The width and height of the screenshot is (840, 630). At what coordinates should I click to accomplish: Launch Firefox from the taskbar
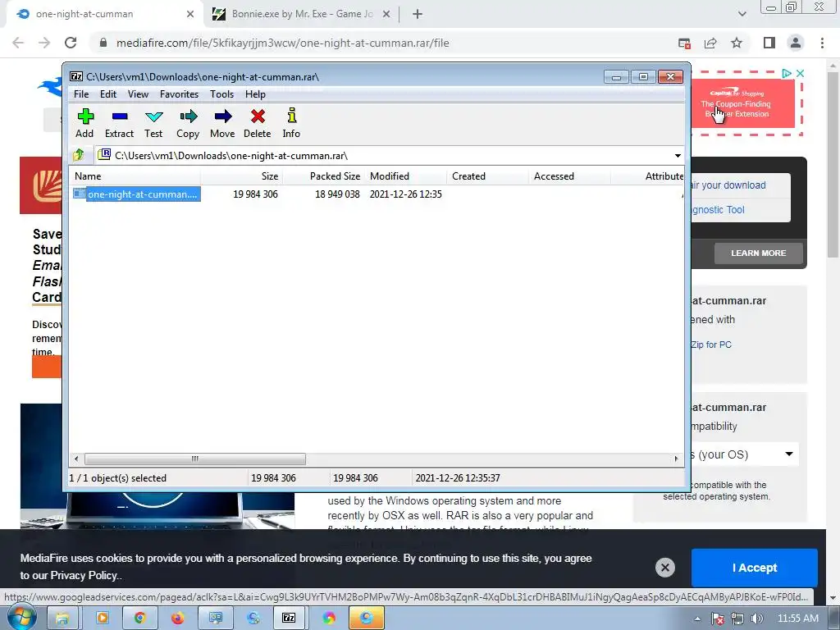pyautogui.click(x=177, y=619)
